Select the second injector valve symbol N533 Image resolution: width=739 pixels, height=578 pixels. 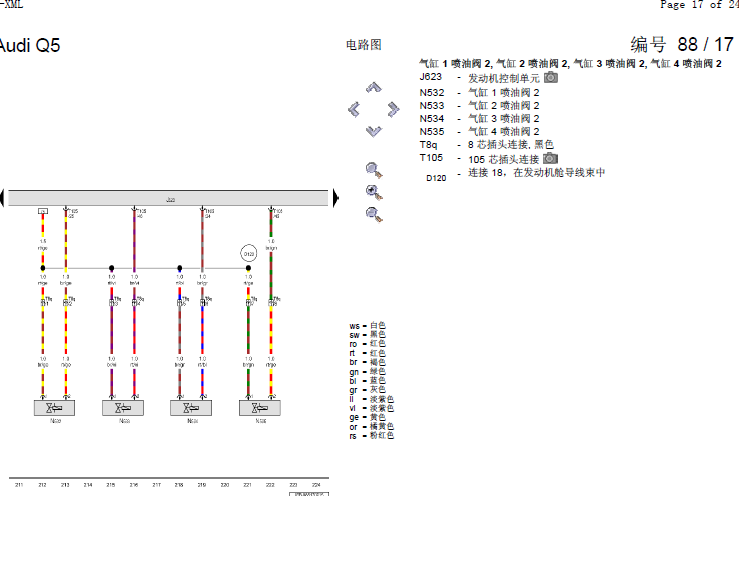point(123,408)
